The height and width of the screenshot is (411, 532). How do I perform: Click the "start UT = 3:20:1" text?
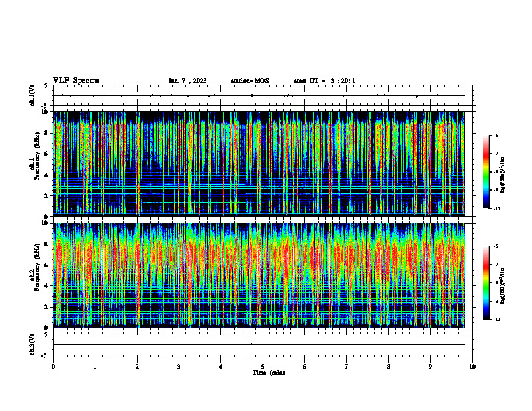click(x=324, y=81)
